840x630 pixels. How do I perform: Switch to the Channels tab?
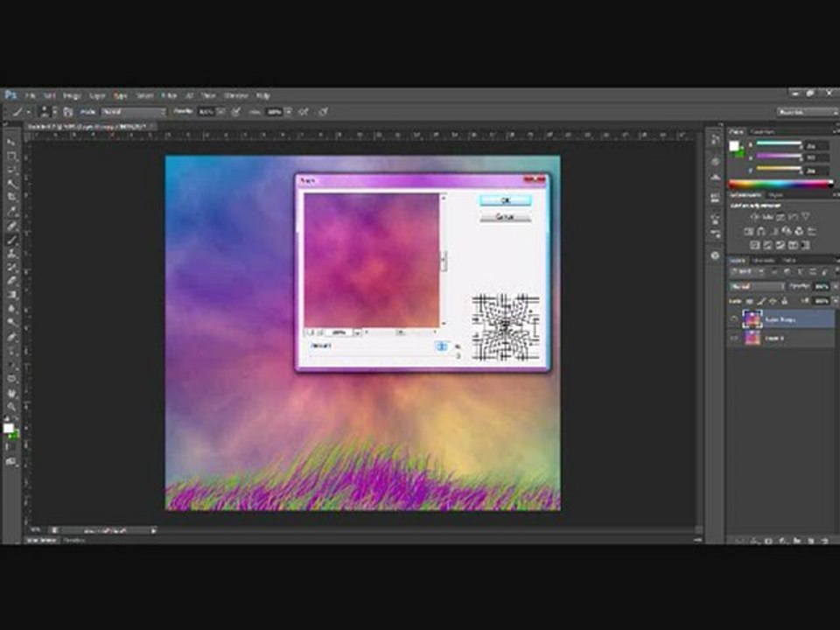tap(763, 261)
